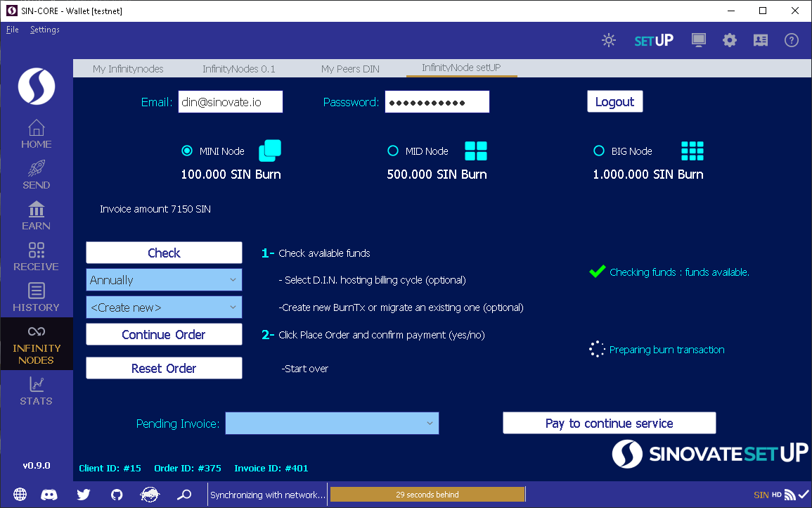812x508 pixels.
Task: Click 'Checking funds : funds available.' text
Action: pos(679,272)
